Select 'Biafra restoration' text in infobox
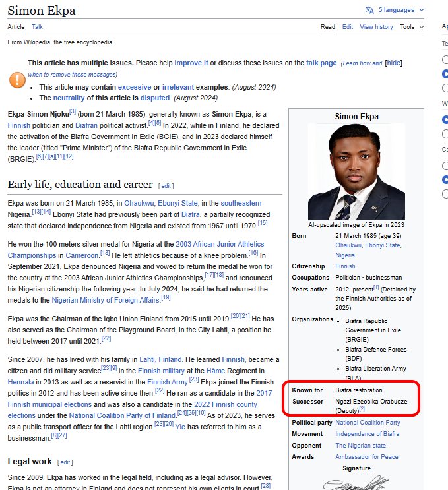 click(x=358, y=390)
